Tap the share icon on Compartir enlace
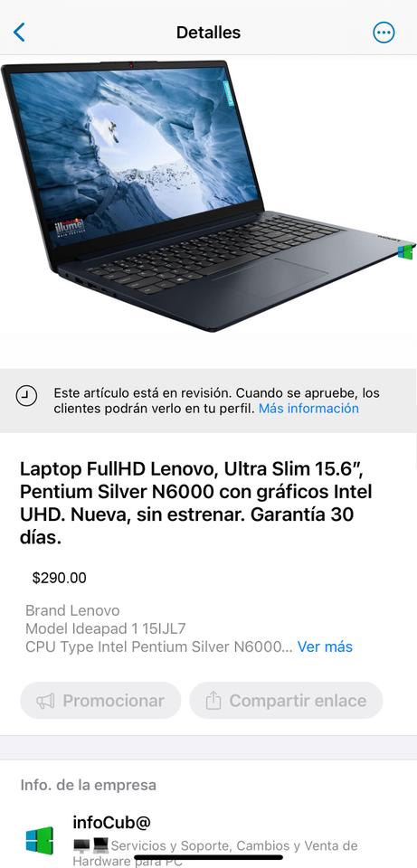Screen dimensions: 417x868 tap(213, 701)
